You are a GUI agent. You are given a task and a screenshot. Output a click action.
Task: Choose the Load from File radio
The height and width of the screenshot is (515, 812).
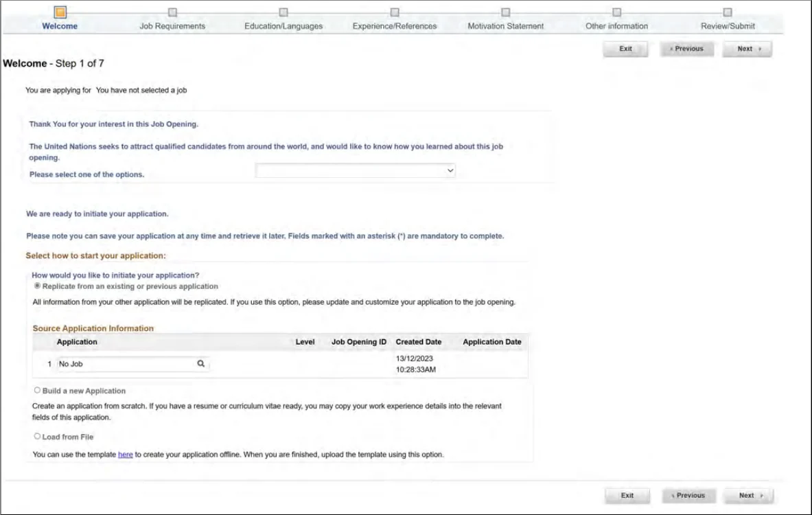tap(37, 436)
